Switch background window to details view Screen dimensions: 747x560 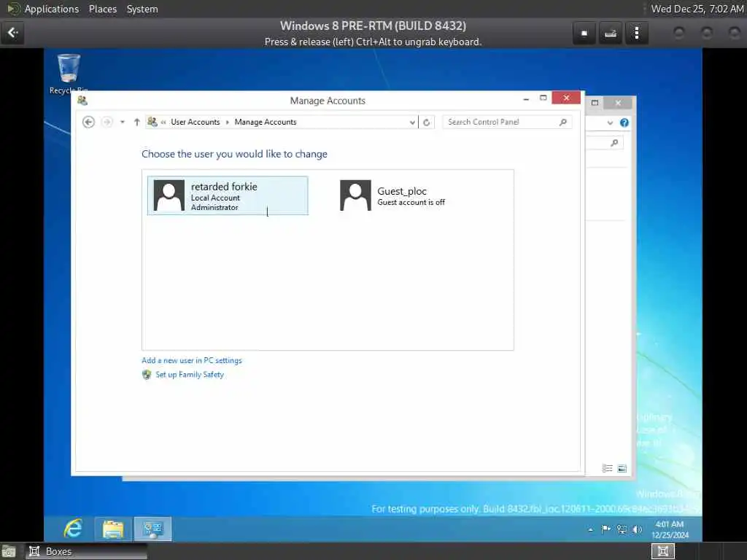(x=608, y=469)
